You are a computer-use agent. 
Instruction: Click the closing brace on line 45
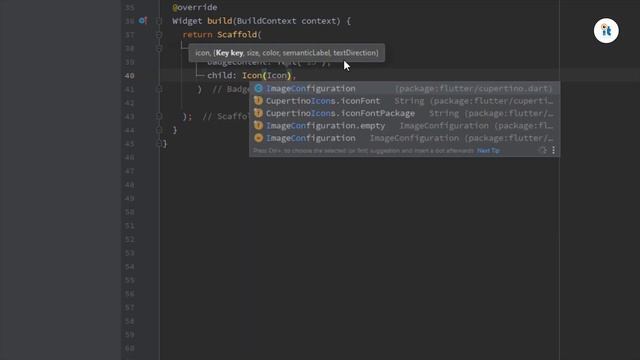[x=165, y=144]
